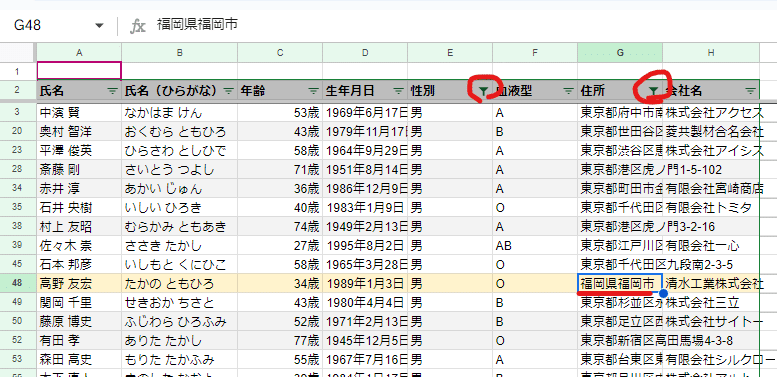Select cell たかの ともひろ
Image resolution: width=777 pixels, height=377 pixels.
coord(179,284)
